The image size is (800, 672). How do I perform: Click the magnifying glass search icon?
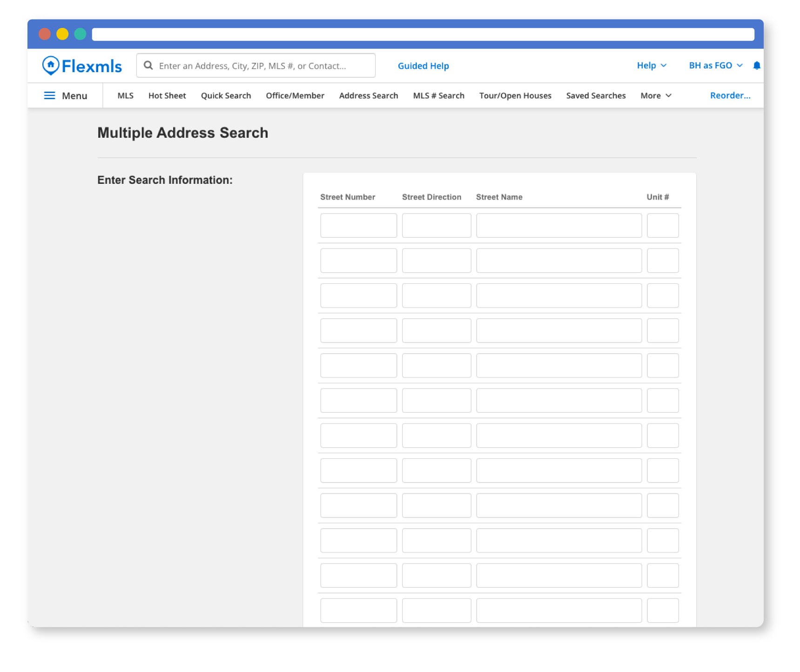pos(148,66)
